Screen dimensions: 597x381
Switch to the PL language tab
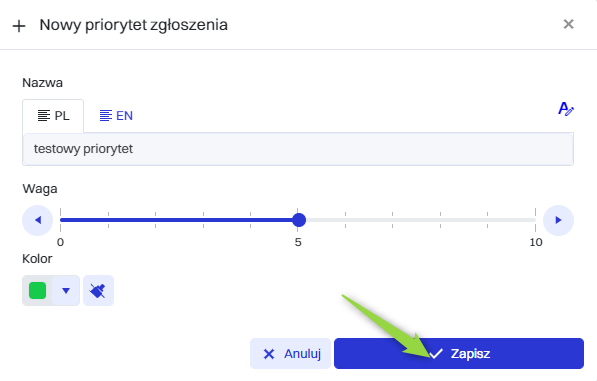coord(53,116)
